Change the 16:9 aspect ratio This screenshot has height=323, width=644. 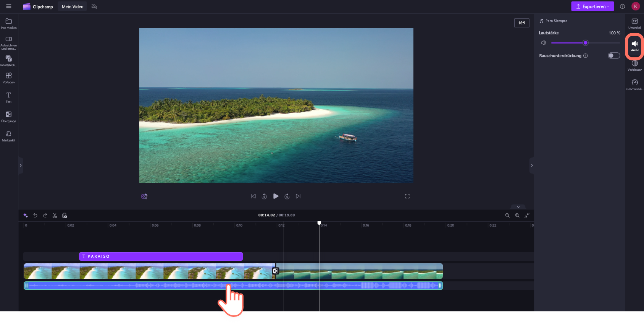521,23
